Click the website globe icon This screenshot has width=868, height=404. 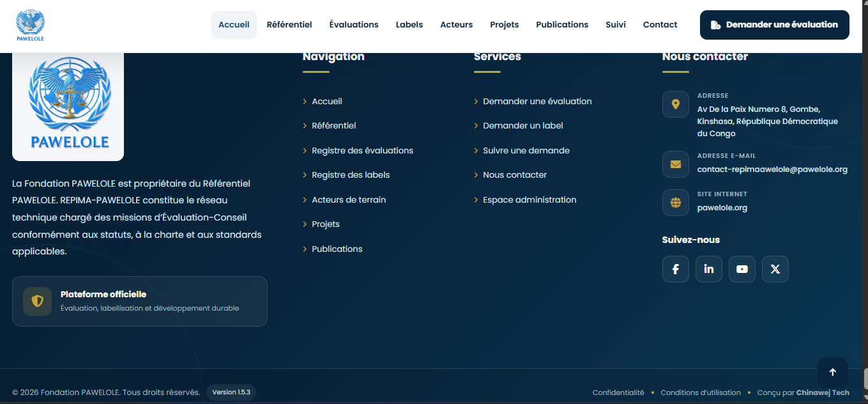pos(676,203)
